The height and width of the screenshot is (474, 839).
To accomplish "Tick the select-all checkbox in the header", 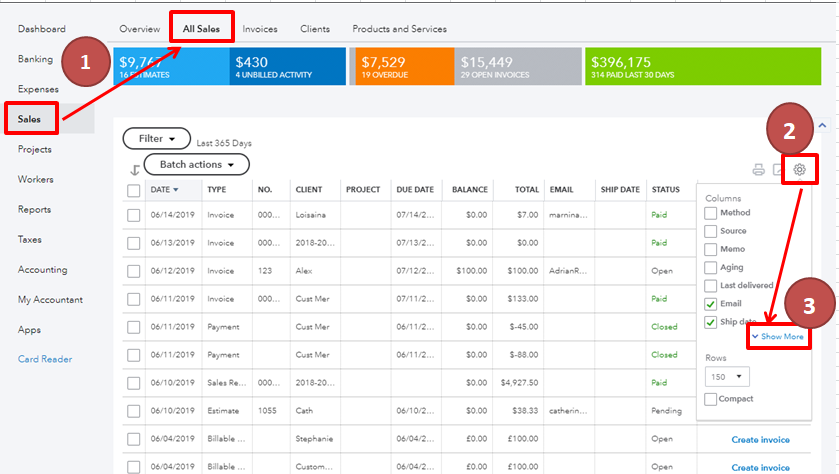I will (x=134, y=190).
